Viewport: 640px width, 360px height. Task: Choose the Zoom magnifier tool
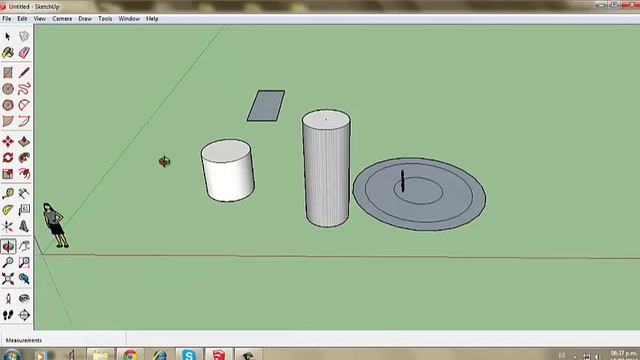(x=8, y=262)
